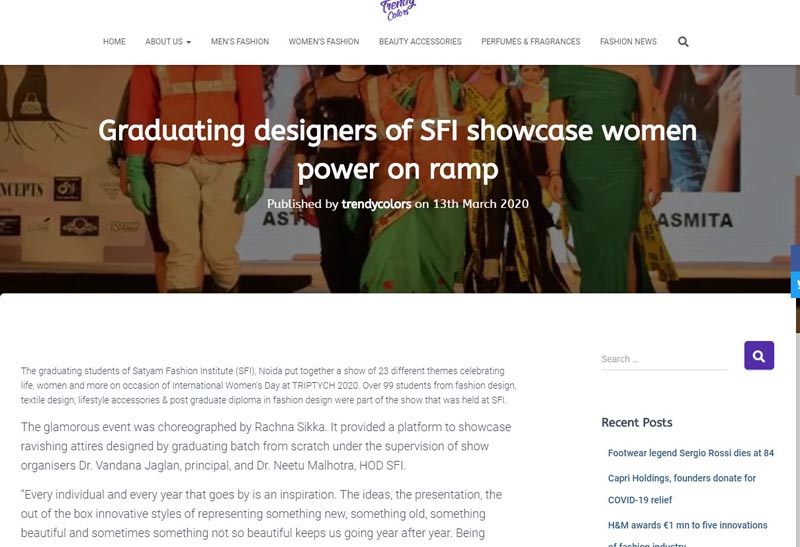Open Sergio Rossi footwear legend post
The height and width of the screenshot is (547, 800).
690,453
